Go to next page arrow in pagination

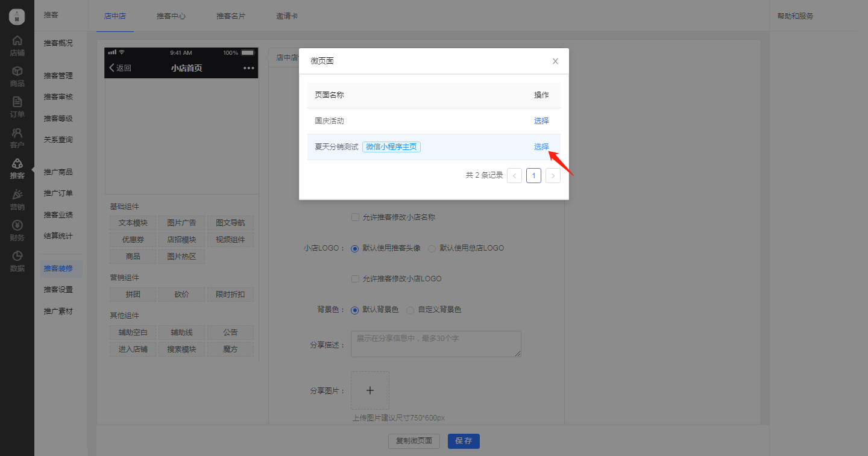(553, 175)
